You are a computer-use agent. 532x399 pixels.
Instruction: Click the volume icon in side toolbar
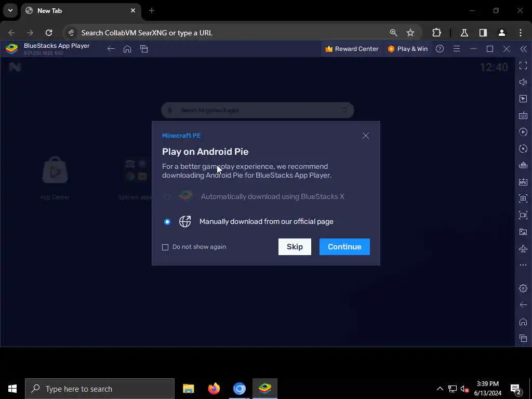click(523, 82)
